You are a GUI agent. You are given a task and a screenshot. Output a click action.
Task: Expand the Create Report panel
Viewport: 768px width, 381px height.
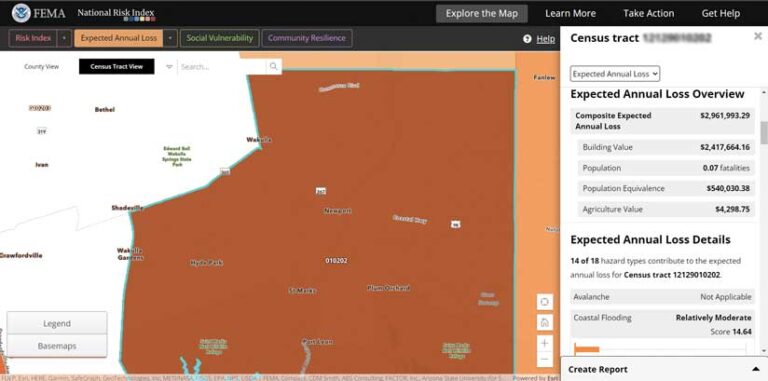[755, 369]
